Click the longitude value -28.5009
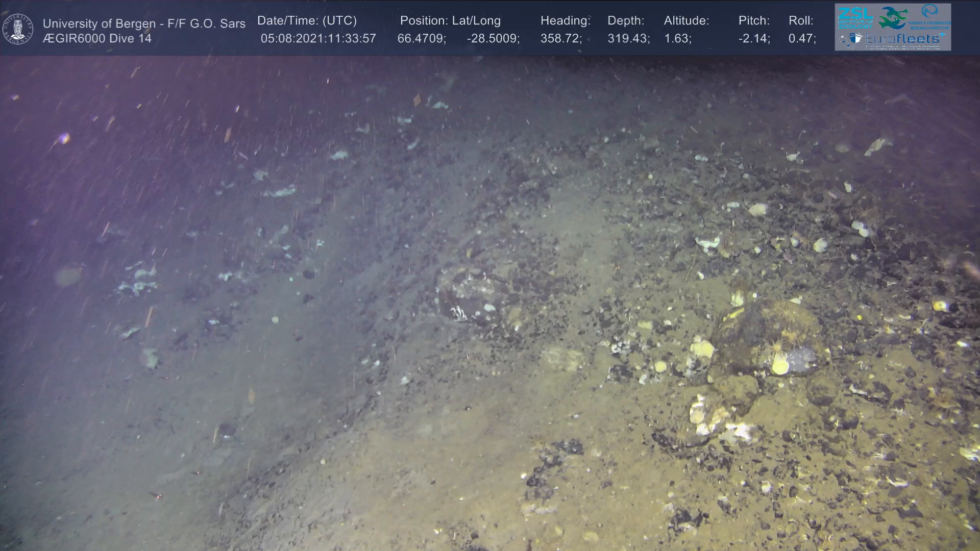This screenshot has height=551, width=980. tap(493, 39)
